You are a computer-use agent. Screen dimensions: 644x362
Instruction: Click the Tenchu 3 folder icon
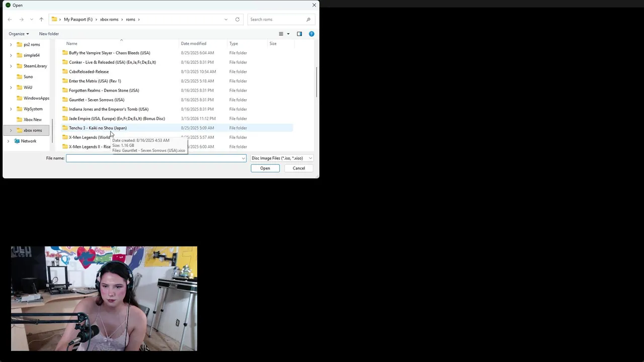65,128
